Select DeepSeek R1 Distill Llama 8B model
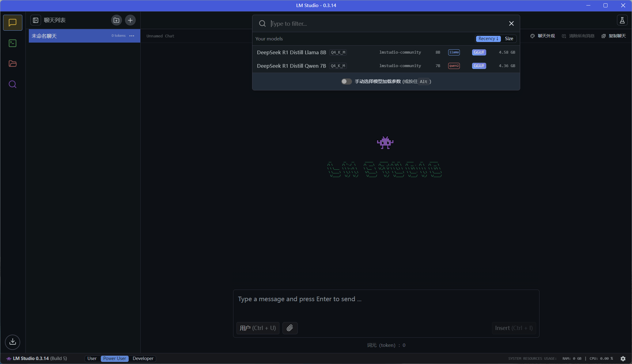Viewport: 632px width, 364px height. tap(291, 52)
